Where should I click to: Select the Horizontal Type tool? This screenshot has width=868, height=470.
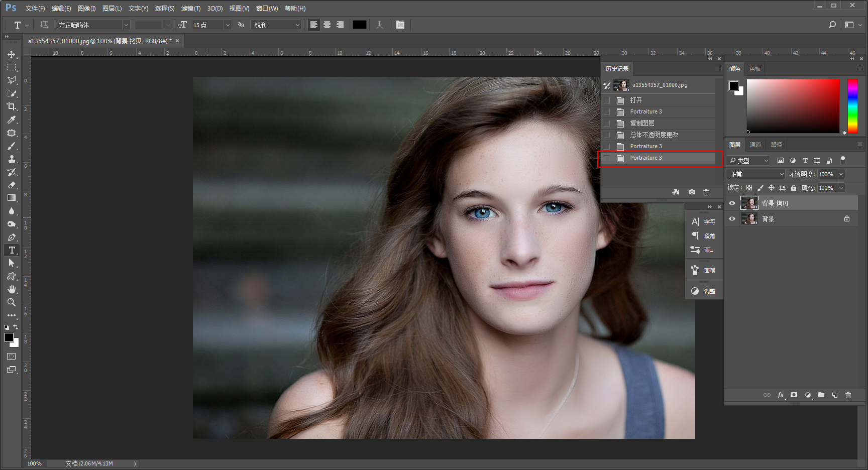12,251
